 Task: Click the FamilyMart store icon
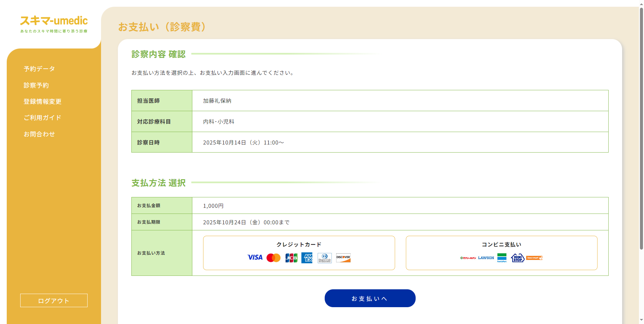click(502, 258)
